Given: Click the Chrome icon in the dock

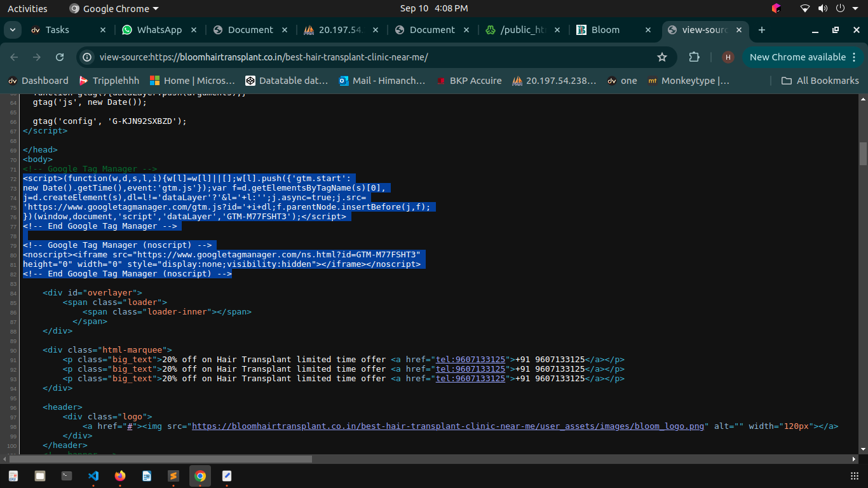Looking at the screenshot, I should coord(200,475).
